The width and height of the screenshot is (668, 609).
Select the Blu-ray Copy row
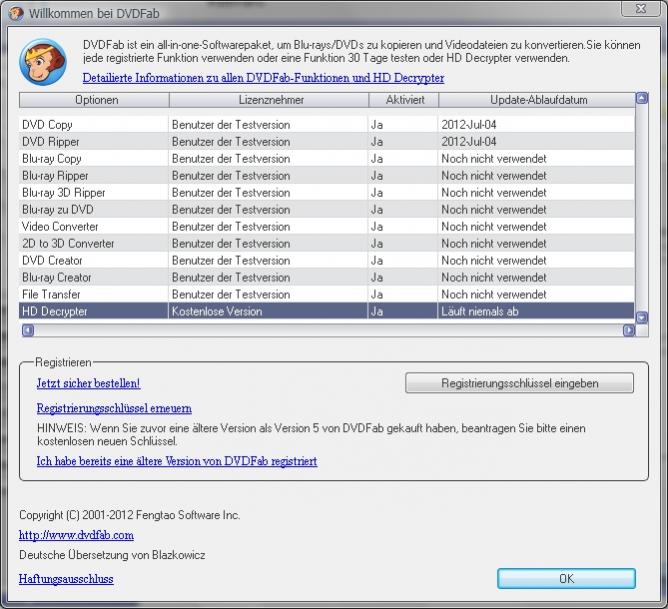327,158
